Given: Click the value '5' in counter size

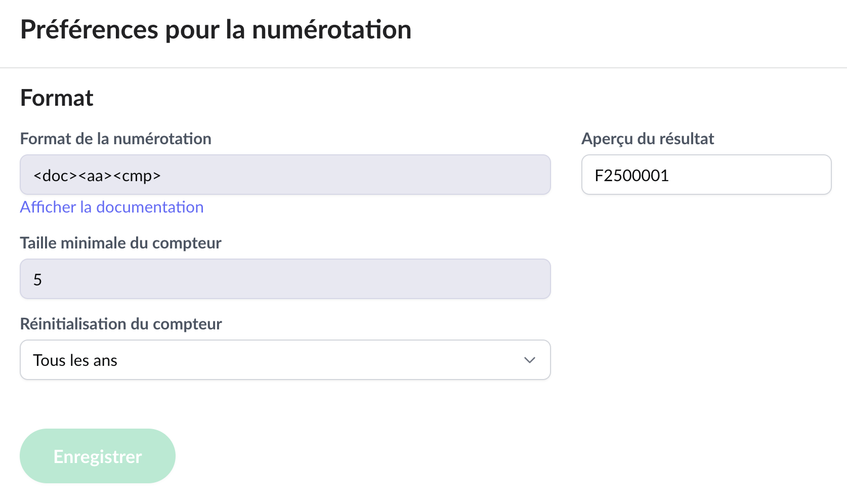Looking at the screenshot, I should [37, 280].
